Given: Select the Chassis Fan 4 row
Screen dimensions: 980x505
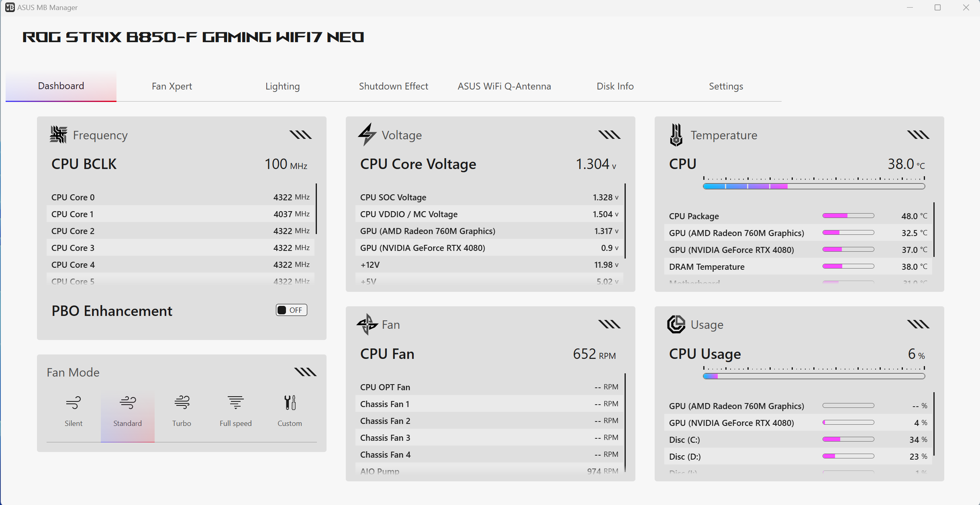Looking at the screenshot, I should [x=489, y=454].
